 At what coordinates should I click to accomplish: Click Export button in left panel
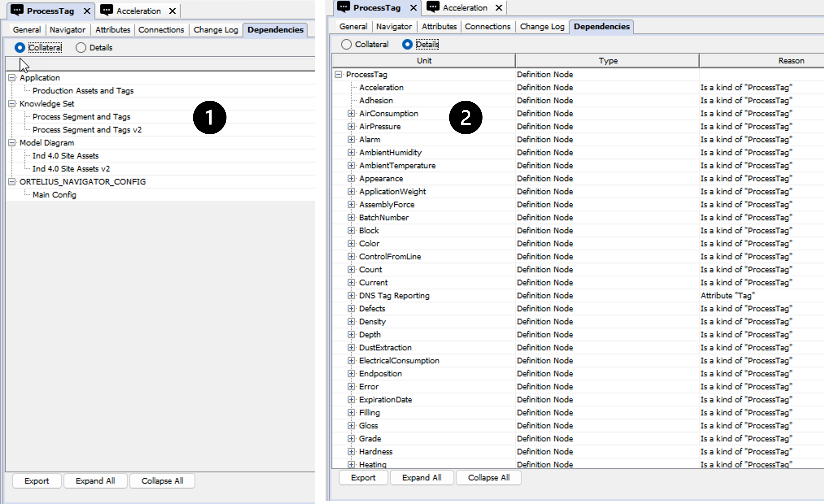(36, 481)
